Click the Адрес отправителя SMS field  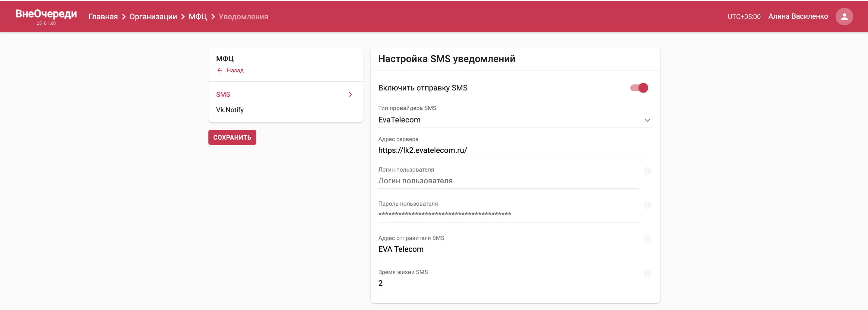point(508,249)
